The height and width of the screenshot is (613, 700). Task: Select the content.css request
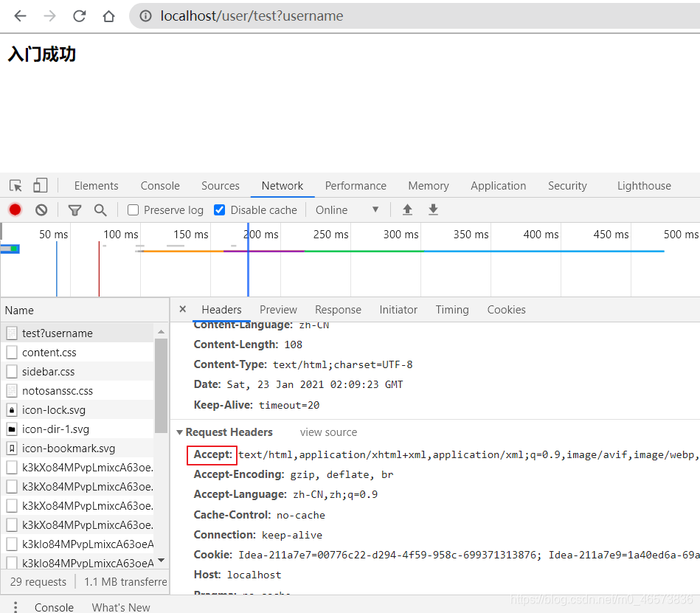(x=77, y=353)
